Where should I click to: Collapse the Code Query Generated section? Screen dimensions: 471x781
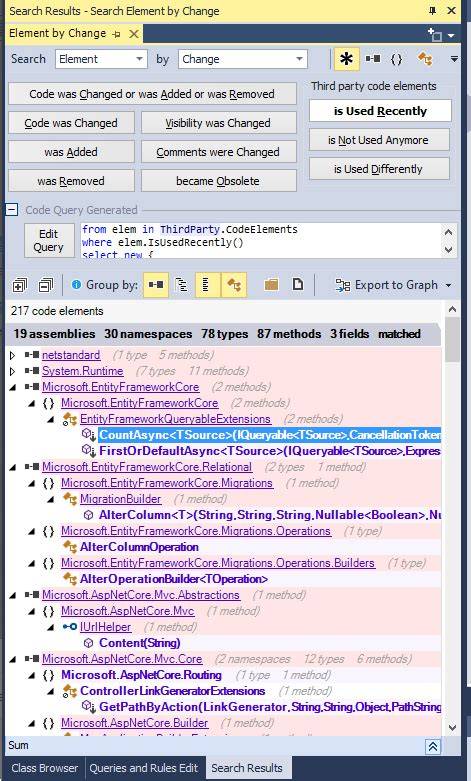12,210
